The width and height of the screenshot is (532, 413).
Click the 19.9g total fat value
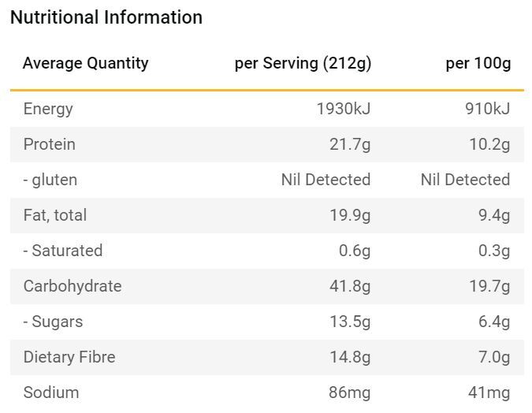tap(350, 215)
